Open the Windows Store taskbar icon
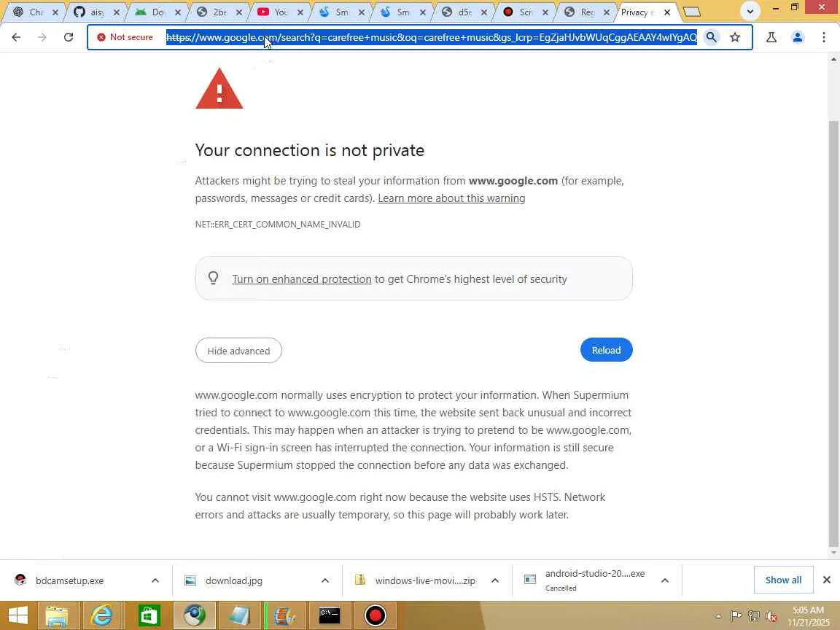Image resolution: width=840 pixels, height=630 pixels. coord(149,615)
